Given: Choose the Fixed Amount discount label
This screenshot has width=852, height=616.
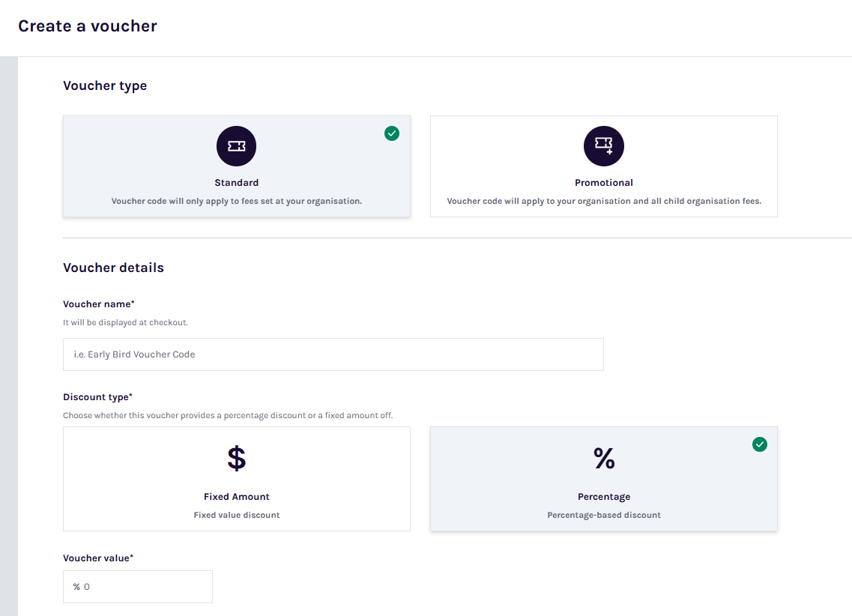Looking at the screenshot, I should pos(236,497).
